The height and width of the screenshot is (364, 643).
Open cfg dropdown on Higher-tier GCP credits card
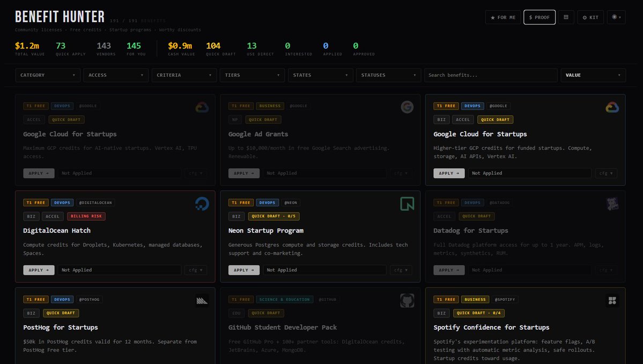606,173
